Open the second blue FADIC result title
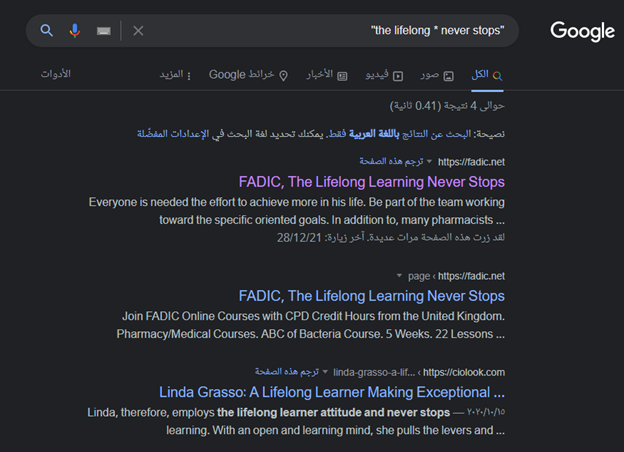 tap(371, 296)
